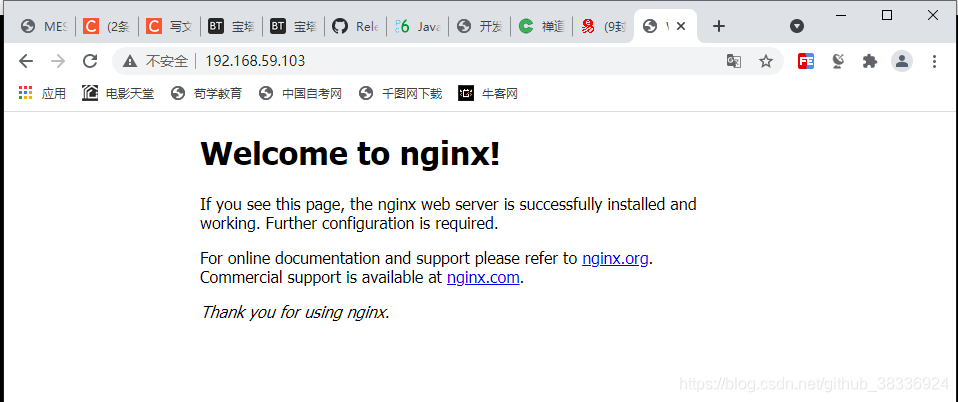Open the Extensions puzzle piece menu

(x=869, y=61)
